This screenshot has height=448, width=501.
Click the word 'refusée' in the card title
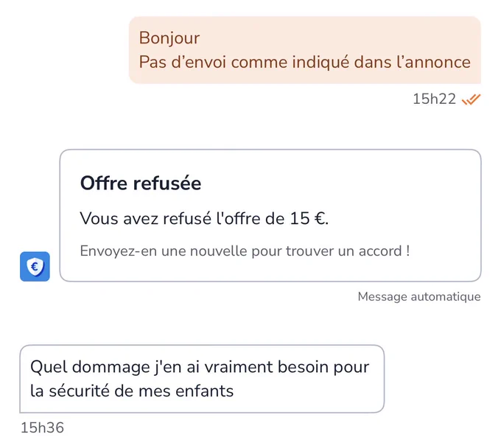(167, 183)
